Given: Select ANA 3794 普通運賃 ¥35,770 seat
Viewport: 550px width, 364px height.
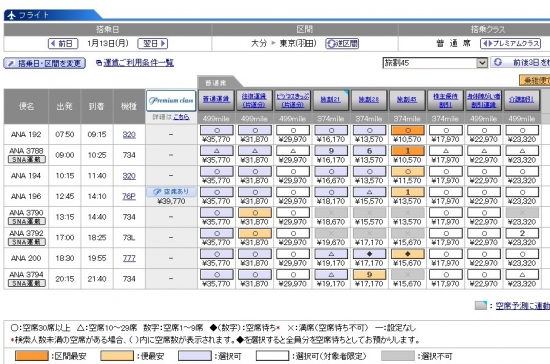Looking at the screenshot, I should point(217,275).
